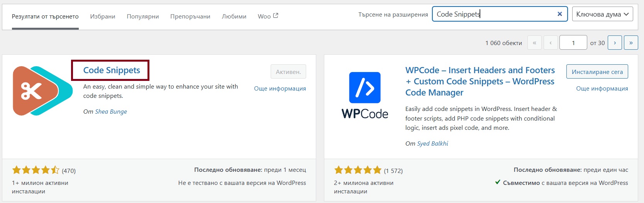Switch to Резултати от търсенето tab
Screen dimensions: 644x203
[45, 17]
